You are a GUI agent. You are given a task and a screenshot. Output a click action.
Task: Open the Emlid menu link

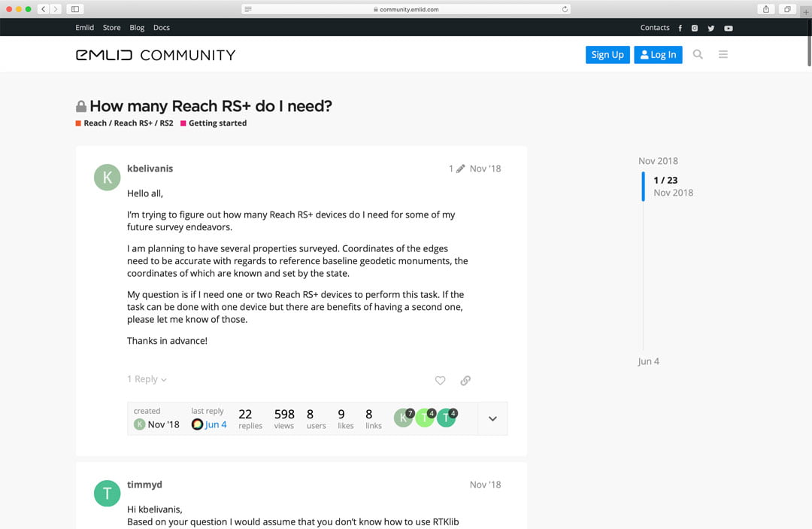point(84,27)
